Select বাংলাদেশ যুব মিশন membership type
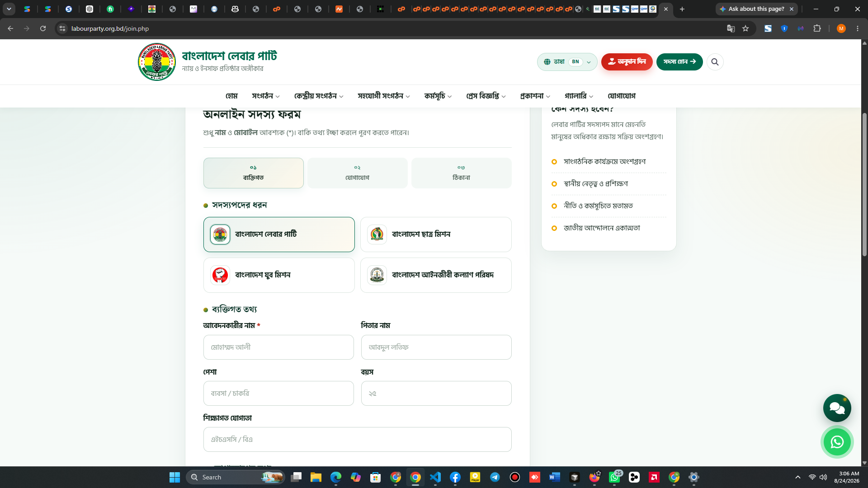The image size is (868, 488). 279,275
